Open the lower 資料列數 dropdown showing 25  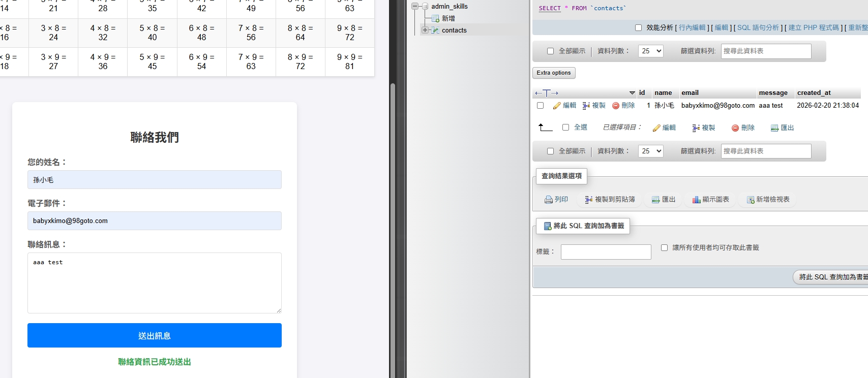651,151
